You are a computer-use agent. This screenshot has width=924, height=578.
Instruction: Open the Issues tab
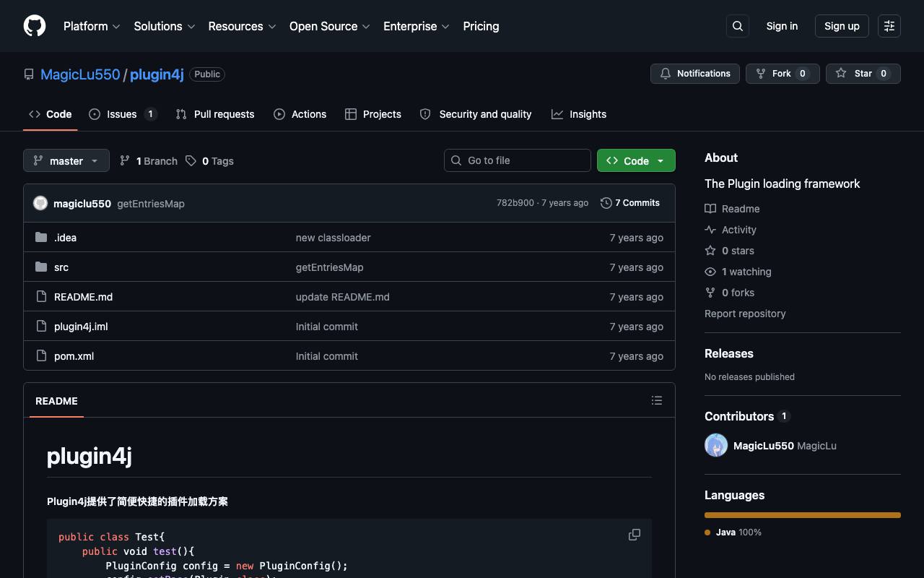click(x=123, y=114)
